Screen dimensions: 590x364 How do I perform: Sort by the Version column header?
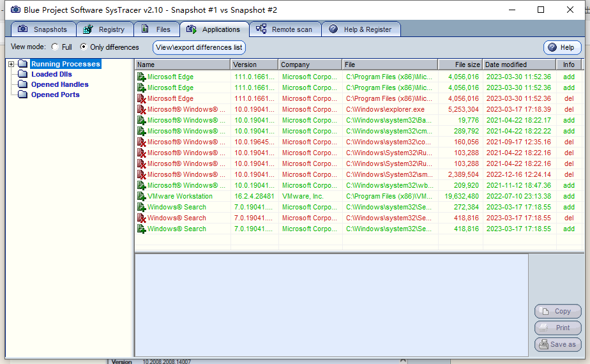(254, 64)
